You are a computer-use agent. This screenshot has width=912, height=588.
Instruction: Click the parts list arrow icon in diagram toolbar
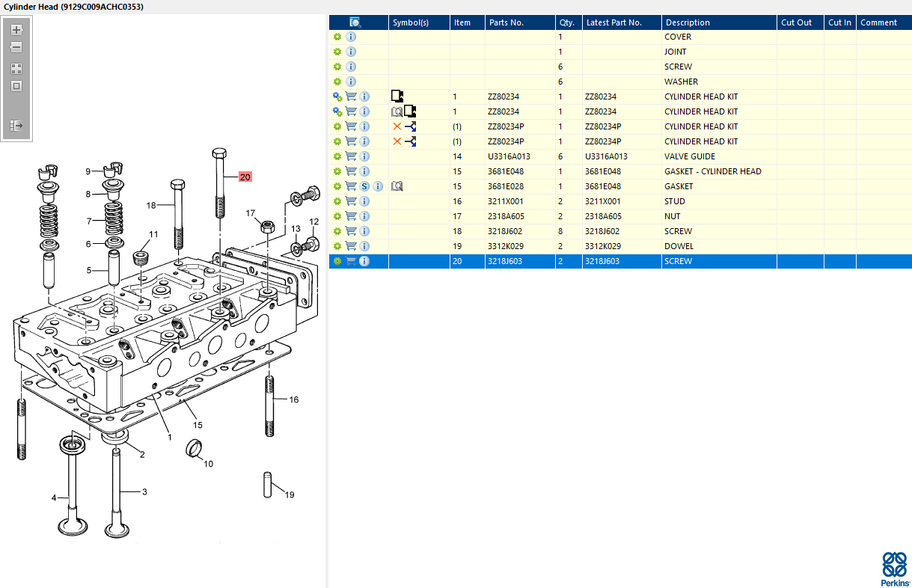point(16,126)
